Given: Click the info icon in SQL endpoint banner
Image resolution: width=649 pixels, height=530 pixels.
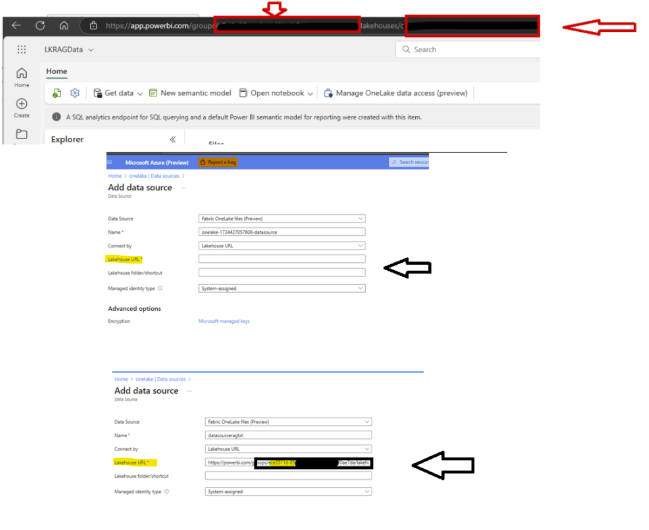Looking at the screenshot, I should pyautogui.click(x=57, y=117).
